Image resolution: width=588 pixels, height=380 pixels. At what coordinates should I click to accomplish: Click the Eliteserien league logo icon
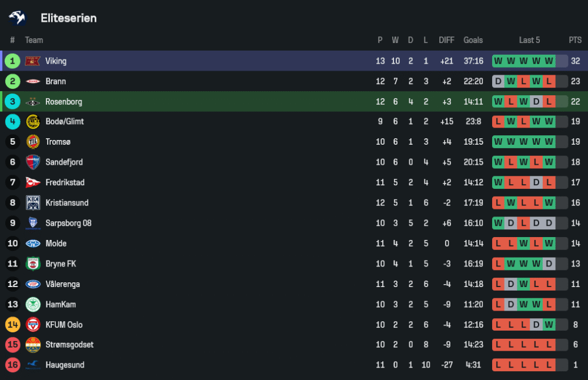pos(17,18)
